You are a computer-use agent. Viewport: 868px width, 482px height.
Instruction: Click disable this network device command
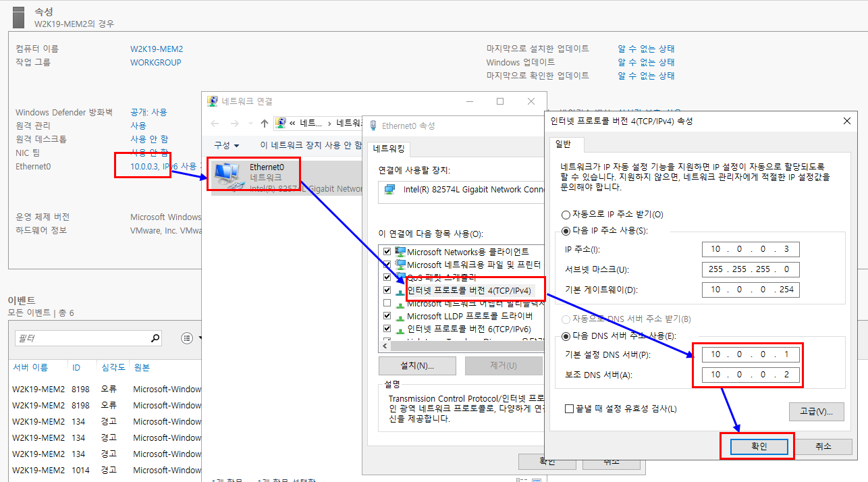[311, 145]
